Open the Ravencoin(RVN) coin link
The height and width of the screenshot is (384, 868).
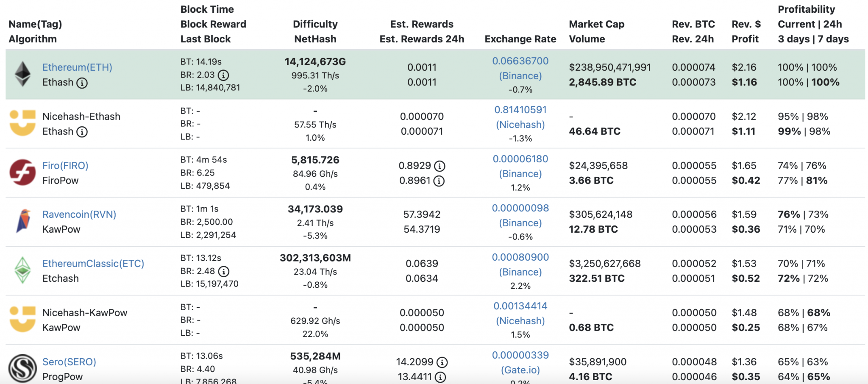point(79,214)
